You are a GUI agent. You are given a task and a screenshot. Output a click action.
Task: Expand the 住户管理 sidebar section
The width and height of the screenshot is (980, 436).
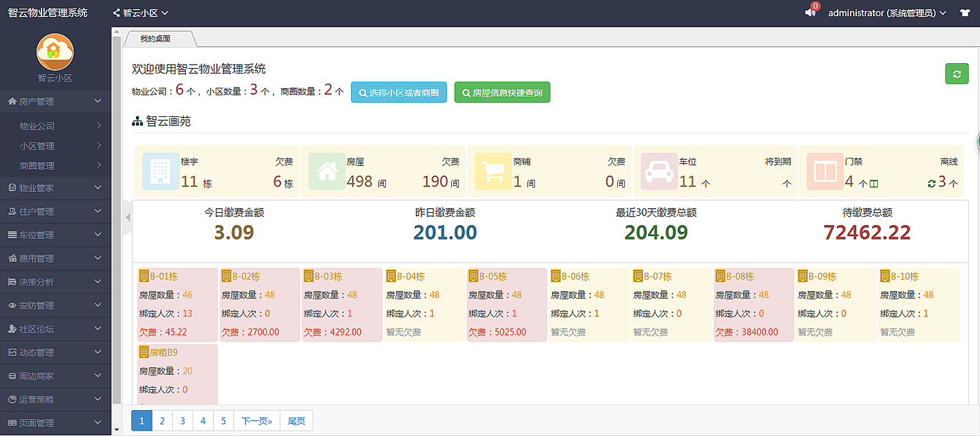(x=55, y=212)
